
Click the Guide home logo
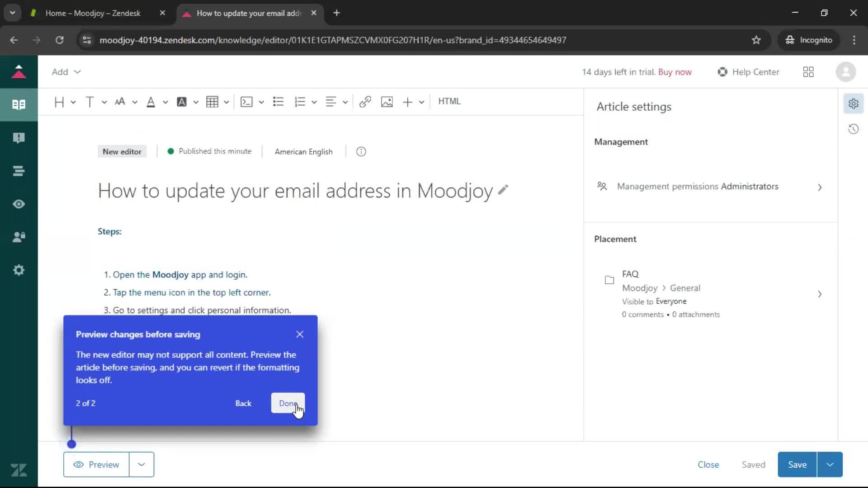19,72
